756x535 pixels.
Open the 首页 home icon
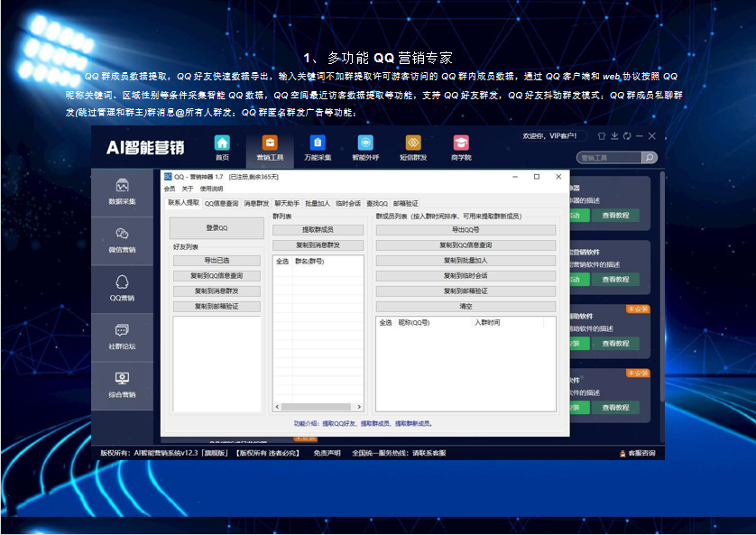222,143
